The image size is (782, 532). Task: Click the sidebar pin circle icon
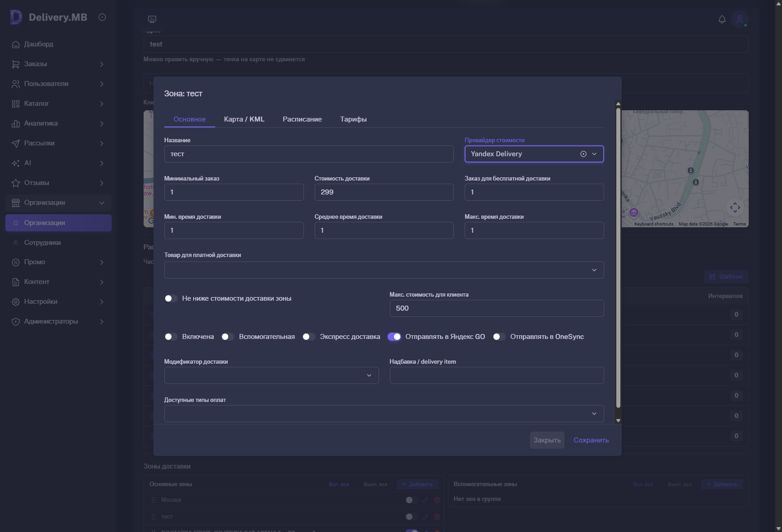tap(102, 17)
